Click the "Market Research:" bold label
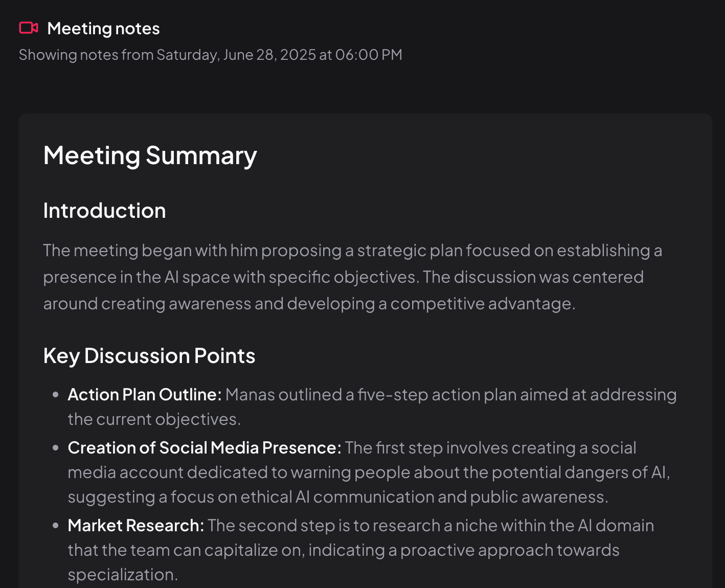This screenshot has width=725, height=588. click(135, 526)
